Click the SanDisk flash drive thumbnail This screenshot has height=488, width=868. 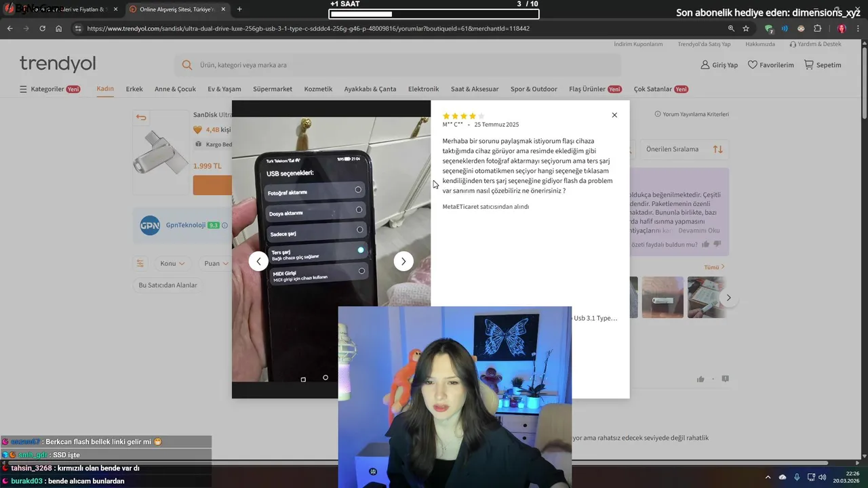(160, 152)
